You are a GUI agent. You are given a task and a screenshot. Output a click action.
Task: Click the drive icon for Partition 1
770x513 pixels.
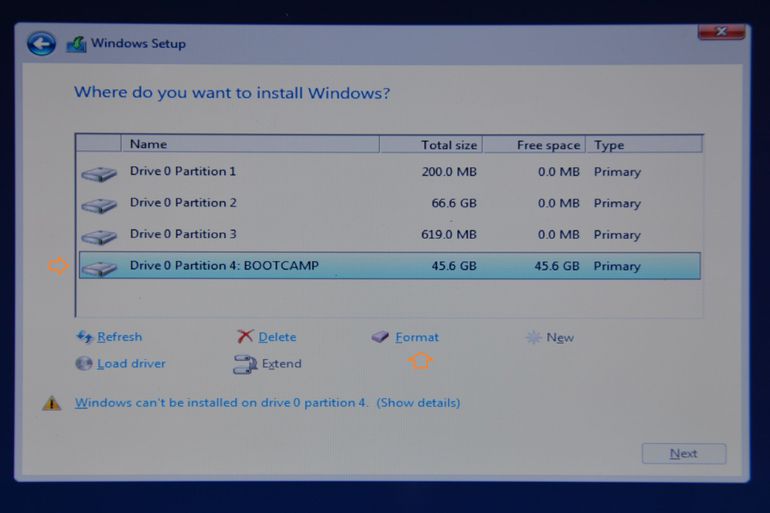[x=98, y=174]
